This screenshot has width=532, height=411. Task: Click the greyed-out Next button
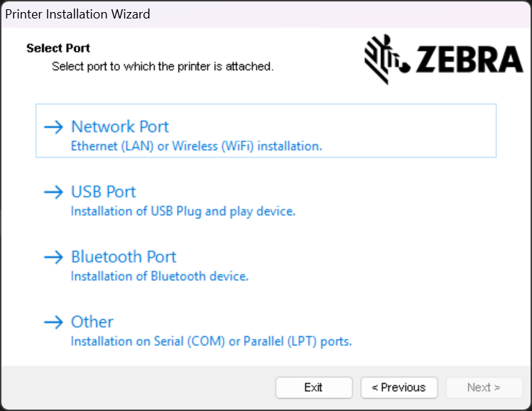point(484,388)
